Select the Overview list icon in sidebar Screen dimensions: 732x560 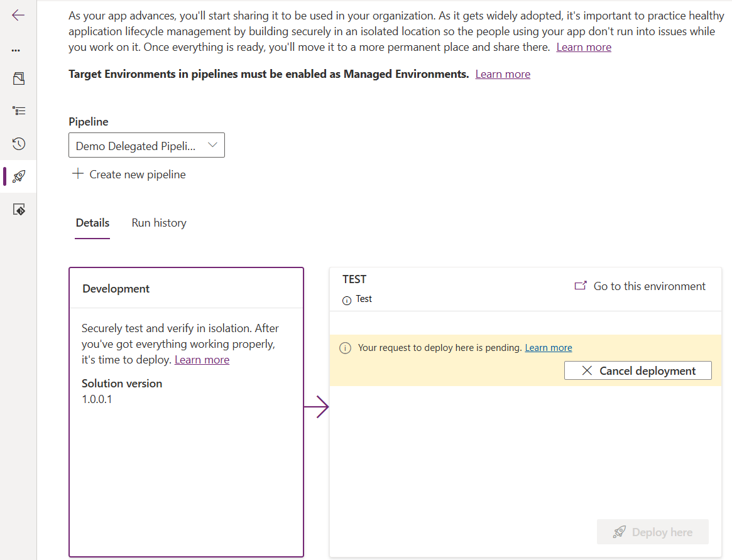click(19, 111)
